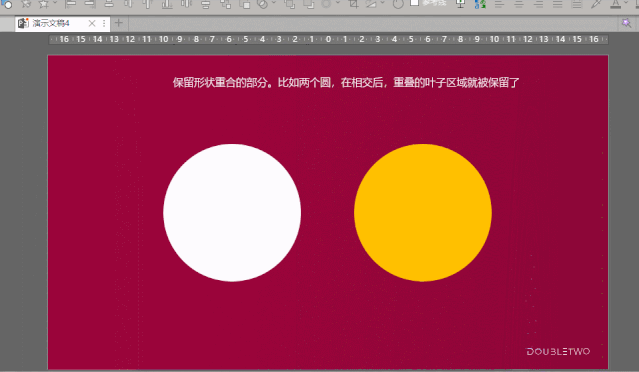The image size is (639, 372).
Task: Justify text alignment in toolbar
Action: pyautogui.click(x=557, y=4)
